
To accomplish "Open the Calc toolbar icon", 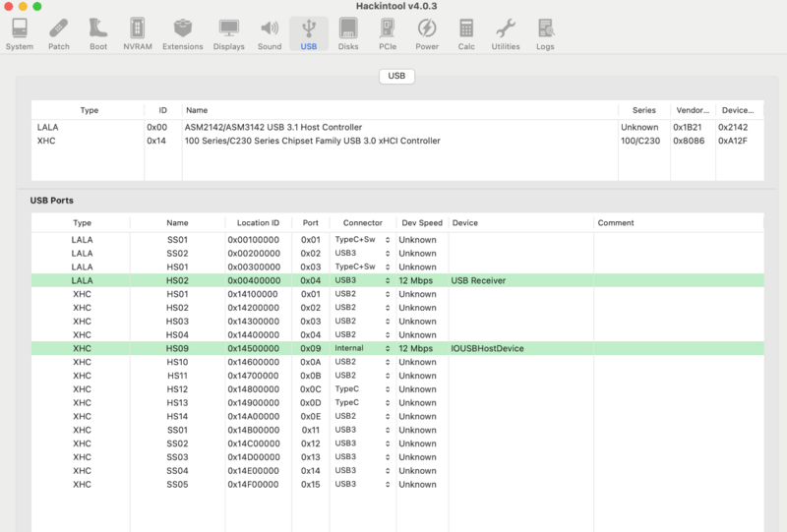I will coord(465,33).
